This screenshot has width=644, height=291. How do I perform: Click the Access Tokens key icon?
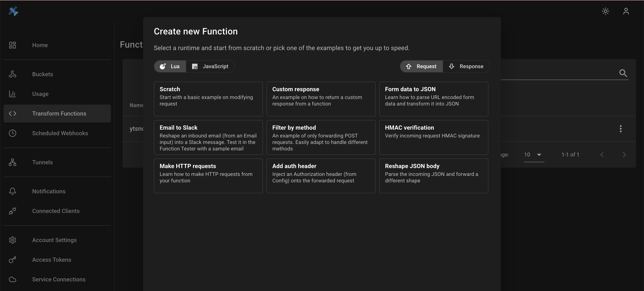point(13,259)
